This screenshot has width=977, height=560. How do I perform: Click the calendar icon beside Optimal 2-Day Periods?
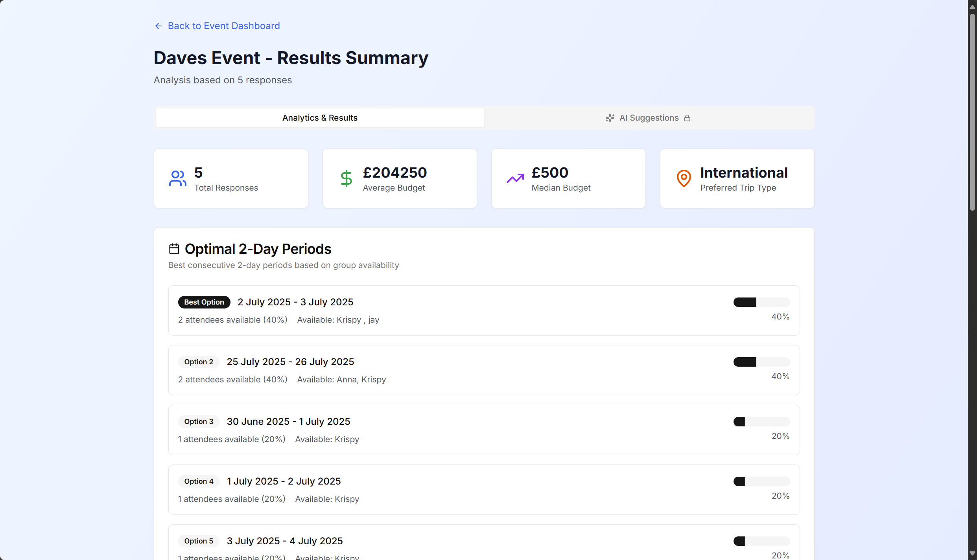click(174, 249)
